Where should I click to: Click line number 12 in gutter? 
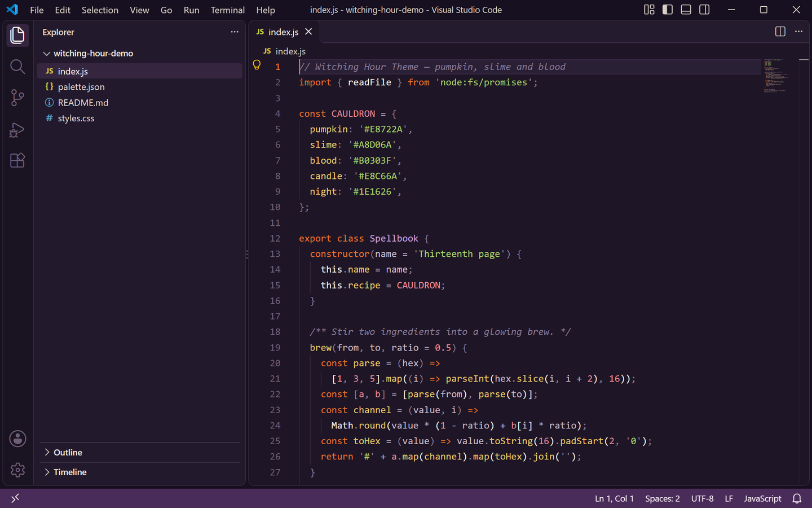pyautogui.click(x=275, y=238)
